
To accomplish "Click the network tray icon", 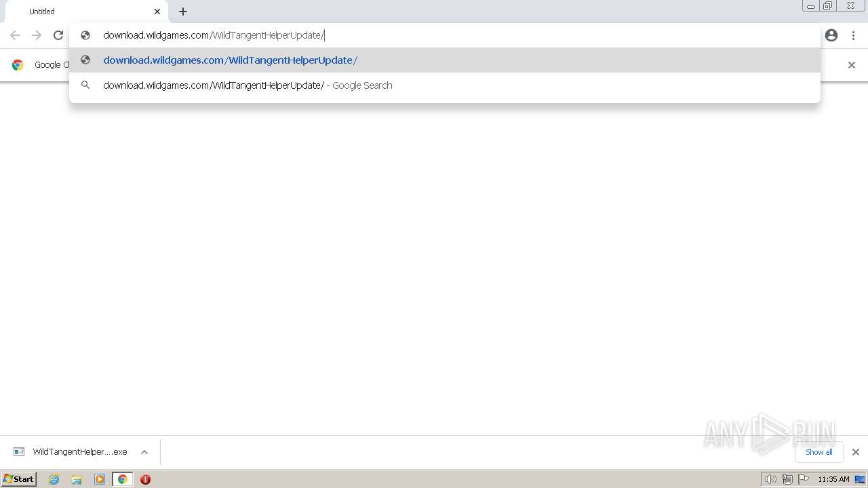I will coord(787,479).
